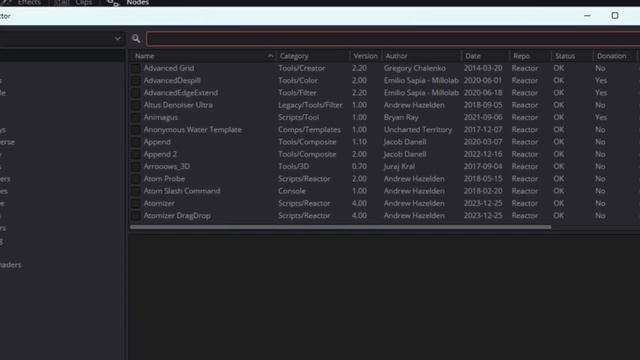Select the Advanced Grid row name

(169, 68)
